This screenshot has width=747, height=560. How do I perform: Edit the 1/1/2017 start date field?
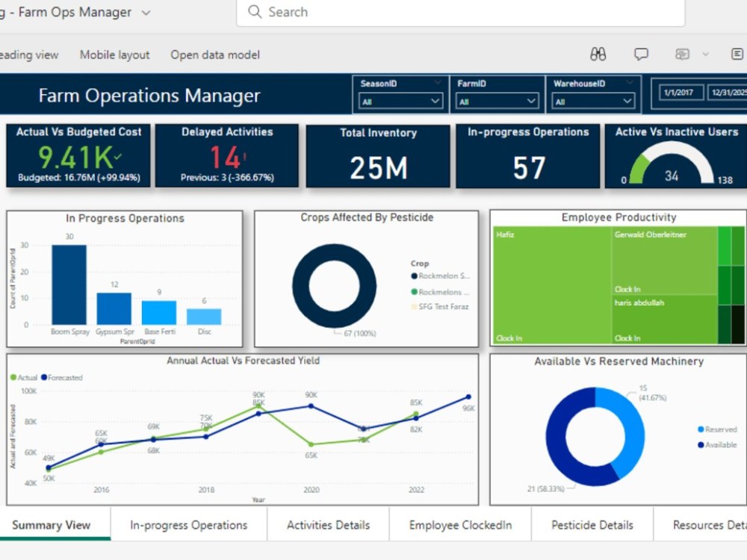[x=681, y=93]
